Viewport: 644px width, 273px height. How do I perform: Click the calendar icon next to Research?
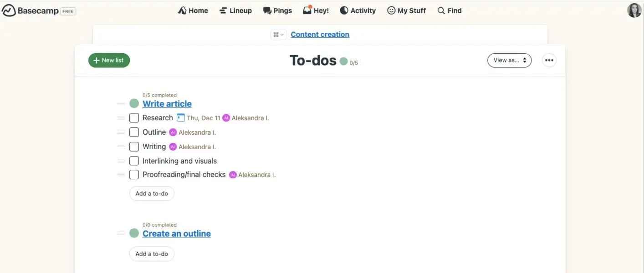point(181,118)
